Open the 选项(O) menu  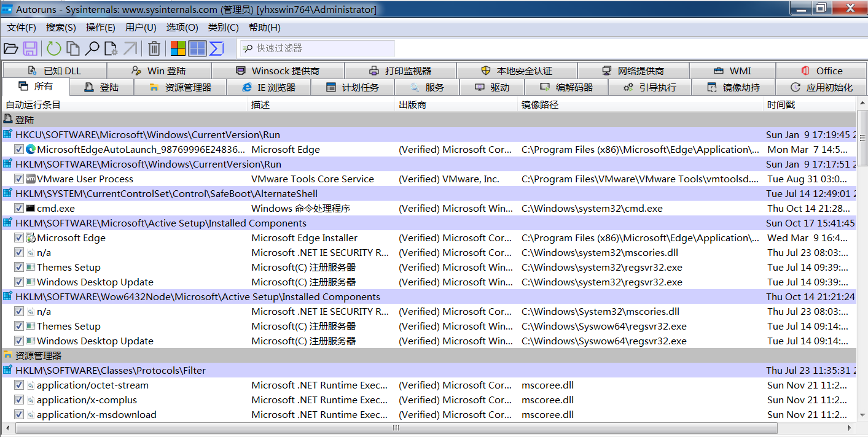(x=182, y=28)
